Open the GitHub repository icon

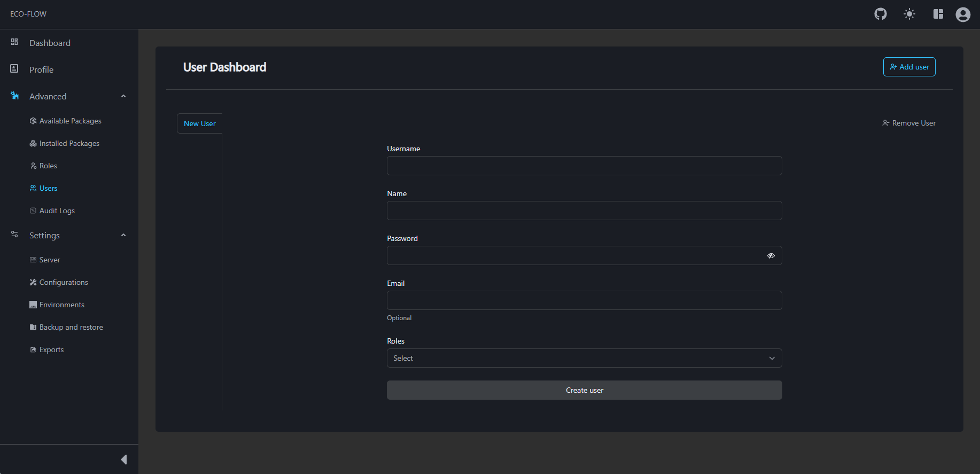click(x=881, y=14)
